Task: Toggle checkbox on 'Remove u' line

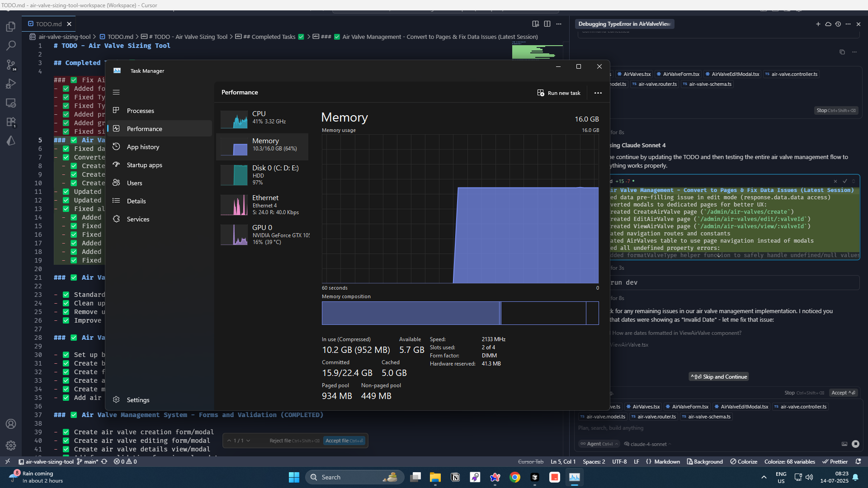Action: coord(66,312)
